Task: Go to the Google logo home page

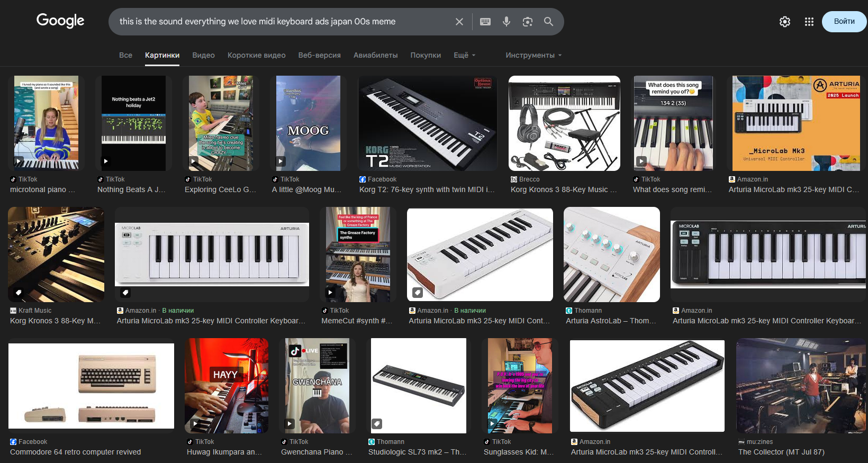Action: pos(60,21)
